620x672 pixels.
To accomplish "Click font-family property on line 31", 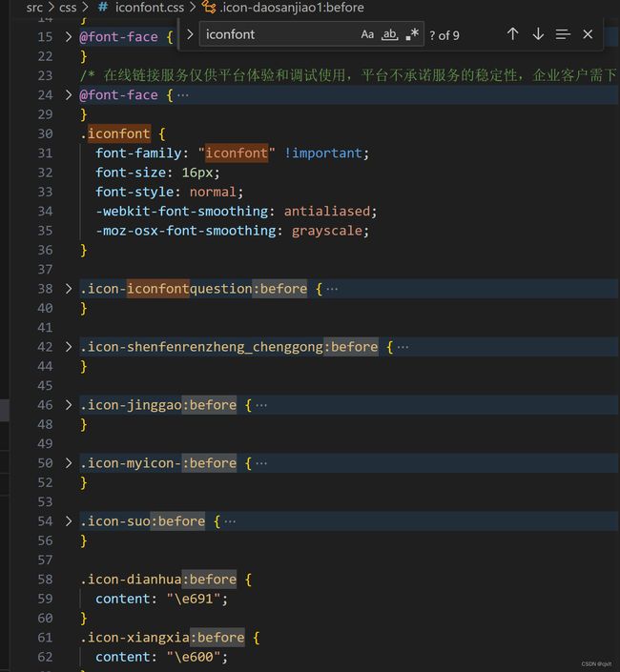I will (138, 153).
